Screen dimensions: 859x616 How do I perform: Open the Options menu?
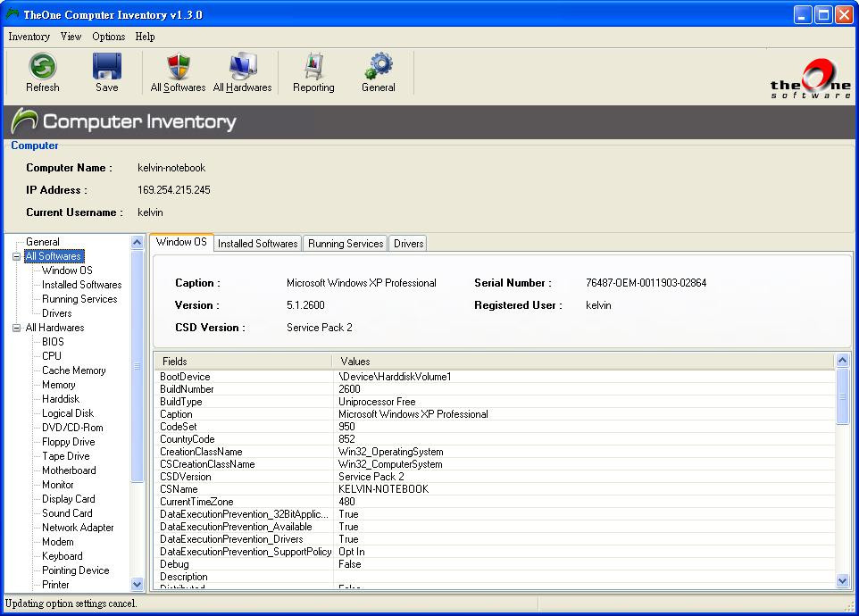[x=108, y=37]
